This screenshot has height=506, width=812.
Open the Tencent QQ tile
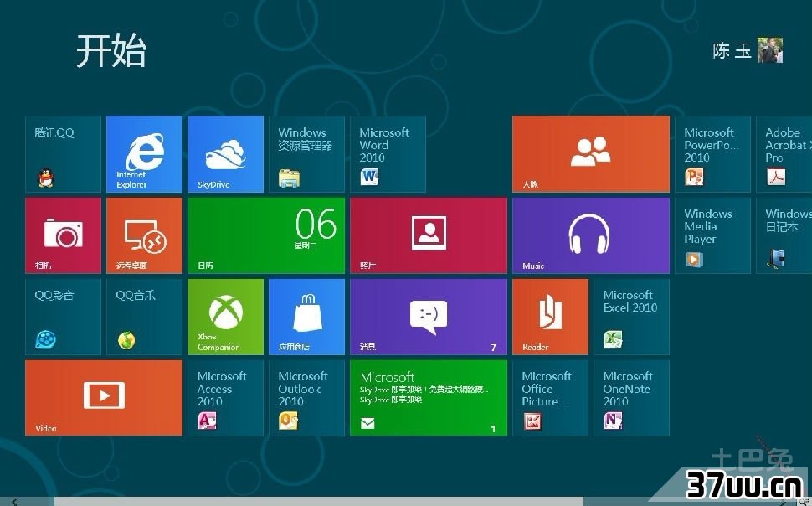(x=63, y=154)
